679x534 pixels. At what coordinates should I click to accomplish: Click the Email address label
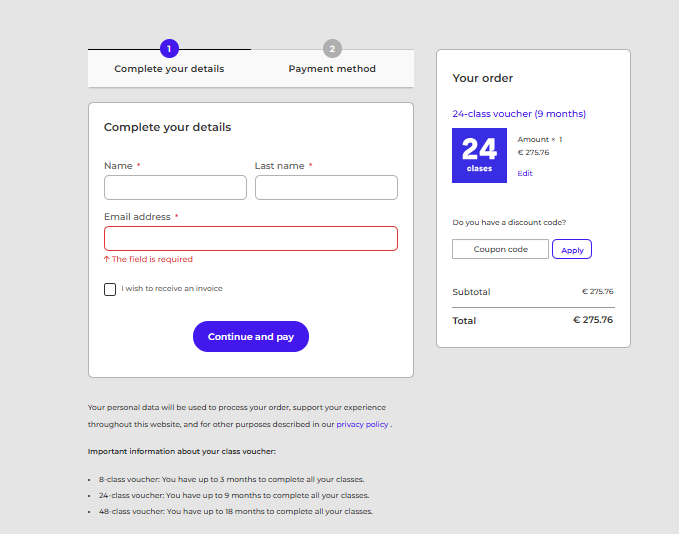[137, 217]
